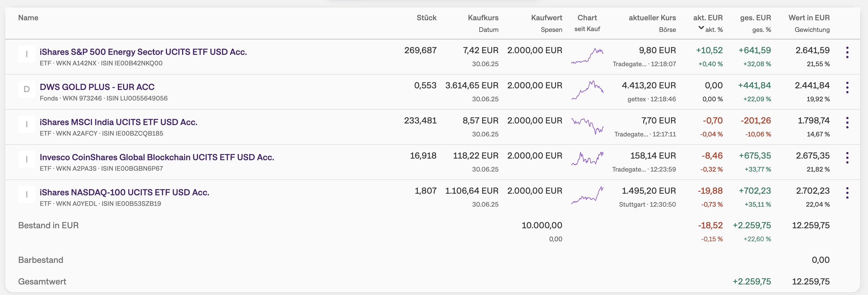Open Invesco CoinShares Global Blockchain ETF link
This screenshot has width=868, height=295.
[x=157, y=157]
